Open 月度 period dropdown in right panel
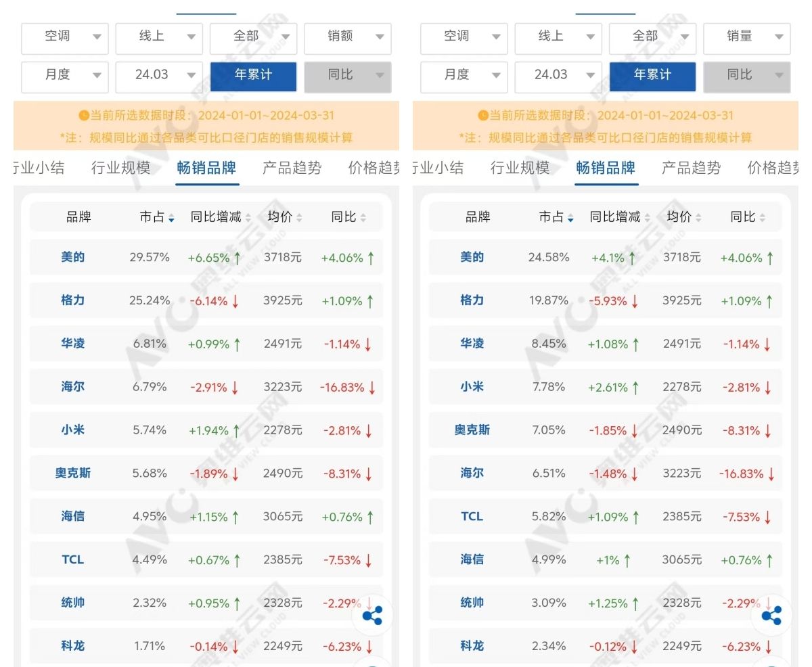812x667 pixels. coord(464,76)
